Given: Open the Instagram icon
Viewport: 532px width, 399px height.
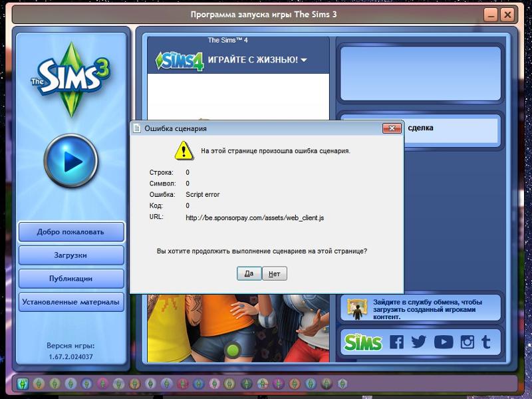Looking at the screenshot, I should [467, 342].
